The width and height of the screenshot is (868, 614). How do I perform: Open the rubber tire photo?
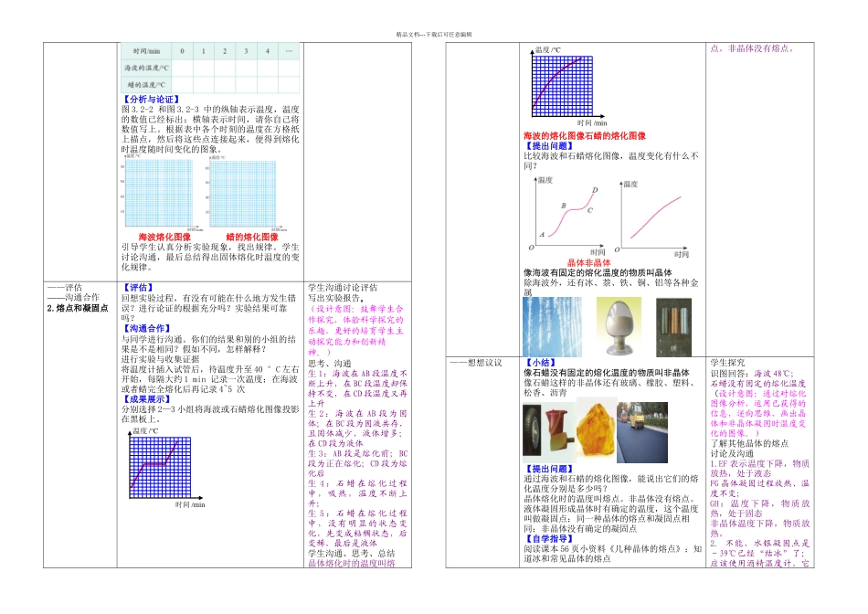coord(534,430)
